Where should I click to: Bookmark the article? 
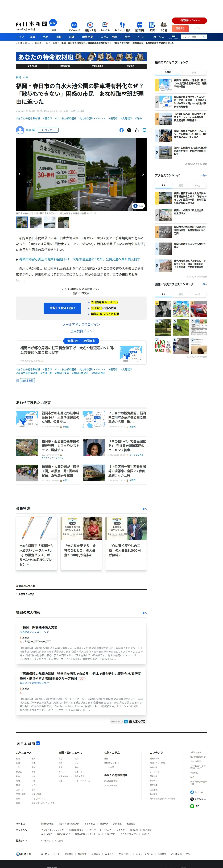[144, 130]
